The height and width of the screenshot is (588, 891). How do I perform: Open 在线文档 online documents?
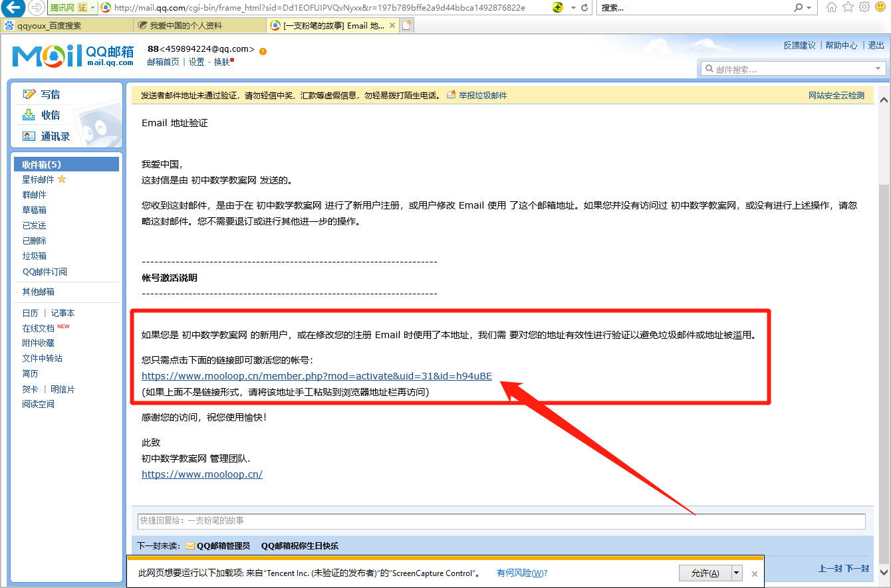click(x=39, y=328)
